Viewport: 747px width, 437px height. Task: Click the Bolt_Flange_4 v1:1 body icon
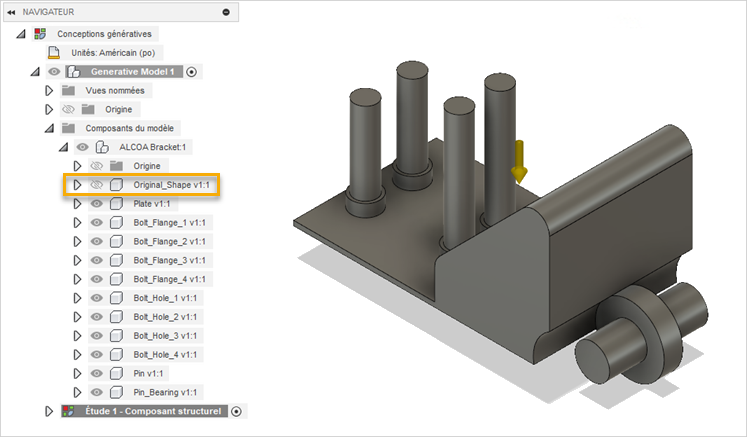pos(116,279)
